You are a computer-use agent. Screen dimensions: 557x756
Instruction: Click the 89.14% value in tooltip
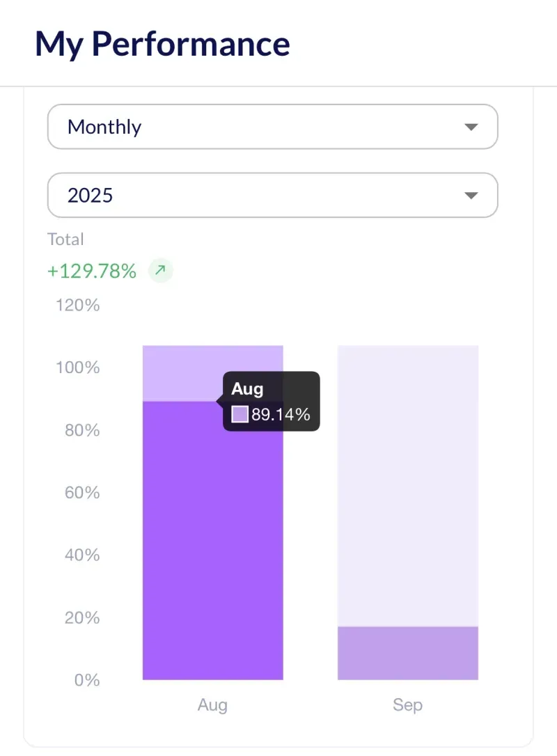pos(281,415)
